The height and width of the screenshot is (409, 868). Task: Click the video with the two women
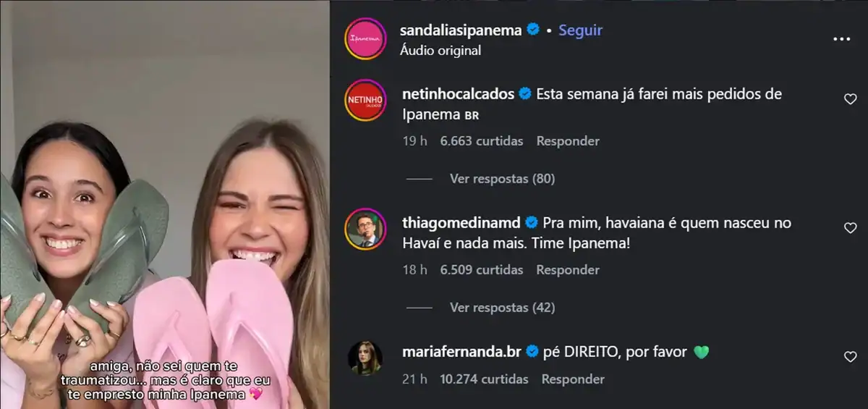tap(165, 204)
